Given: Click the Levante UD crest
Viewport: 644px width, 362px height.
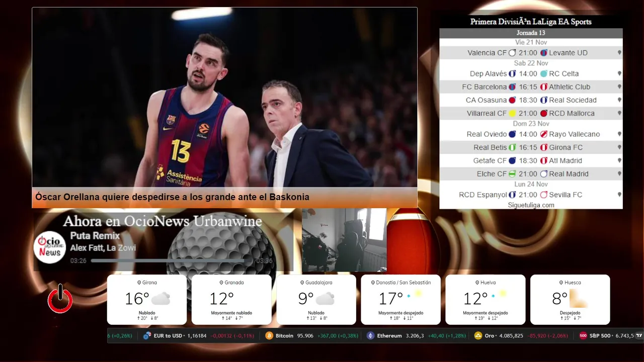Looking at the screenshot, I should tap(544, 53).
